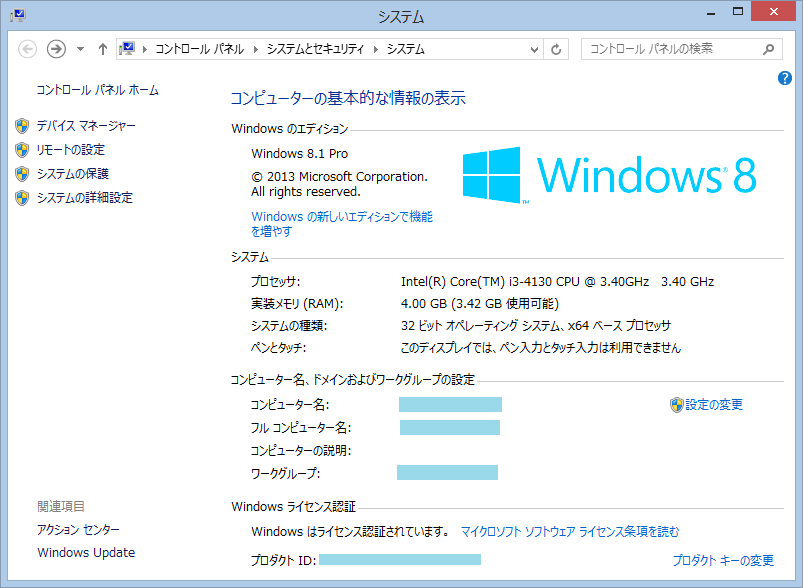
Task: Open アクション センター link
Action: coord(78,530)
